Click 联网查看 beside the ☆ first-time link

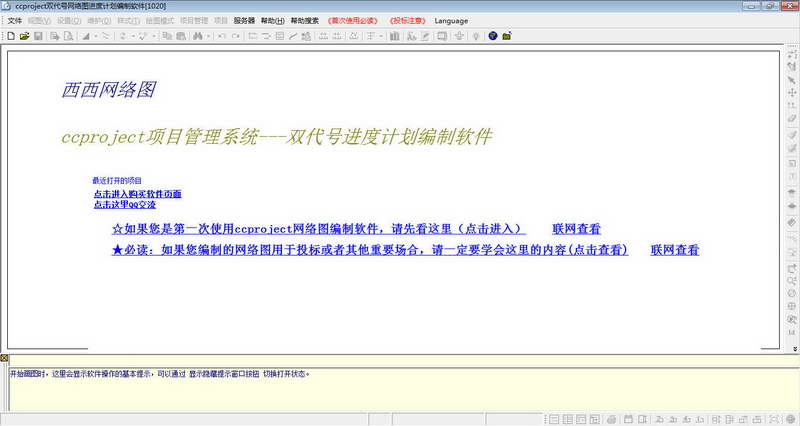577,229
